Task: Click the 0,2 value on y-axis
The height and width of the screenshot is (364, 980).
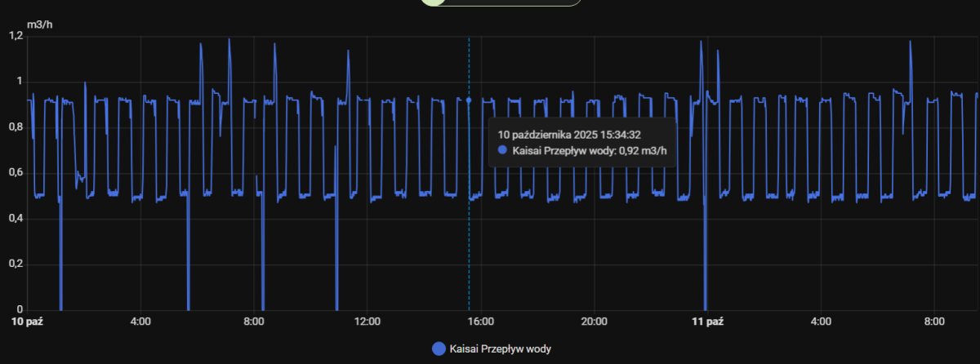Action: click(x=16, y=264)
